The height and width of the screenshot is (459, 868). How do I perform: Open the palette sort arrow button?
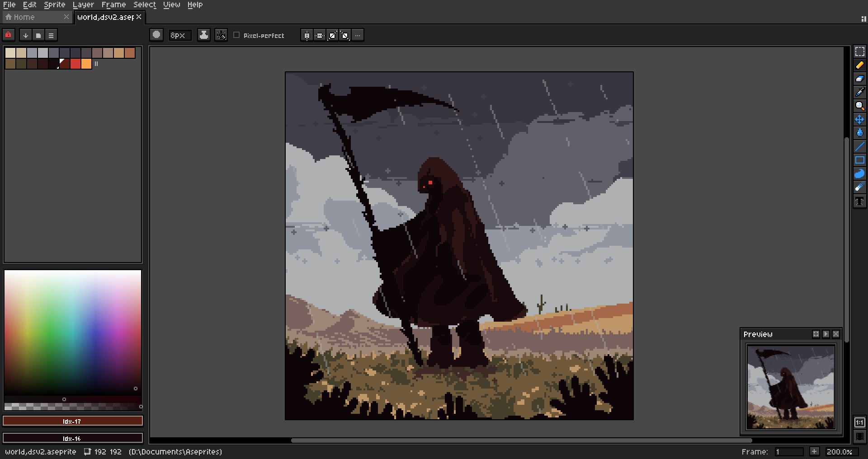[26, 35]
